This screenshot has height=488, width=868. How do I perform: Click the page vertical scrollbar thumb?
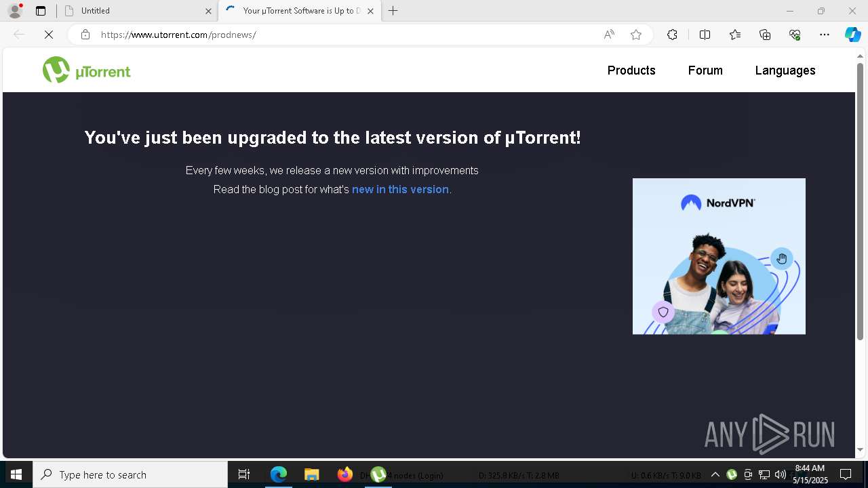coord(860,201)
